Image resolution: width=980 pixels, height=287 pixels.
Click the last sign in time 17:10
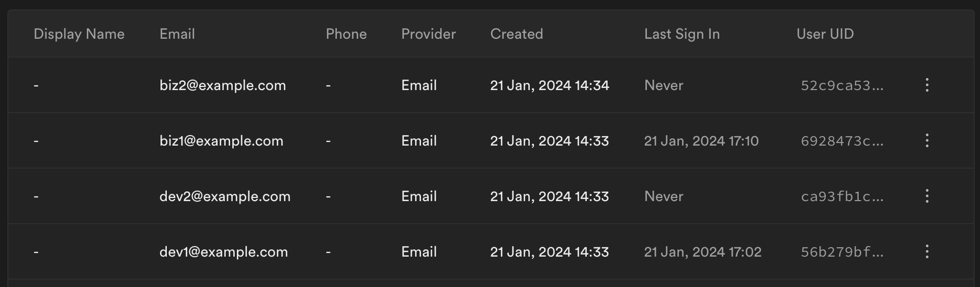tap(701, 141)
